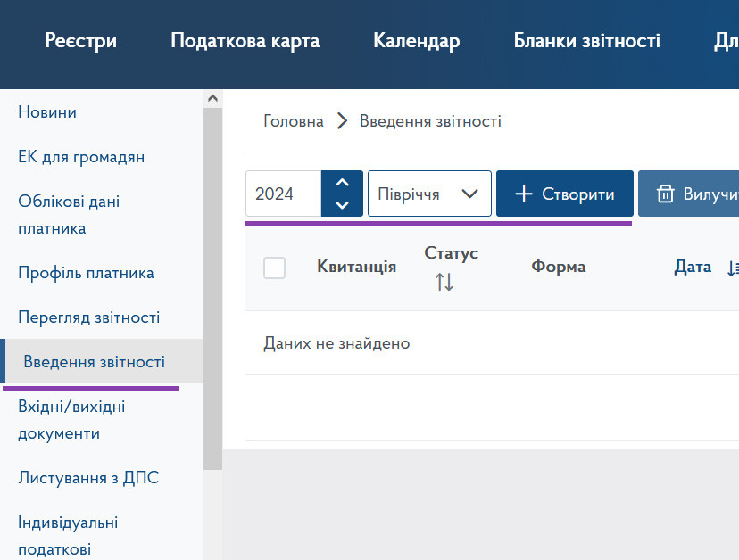Open the Податкова карта menu item
Viewport: 739px width, 560px height.
tap(245, 41)
